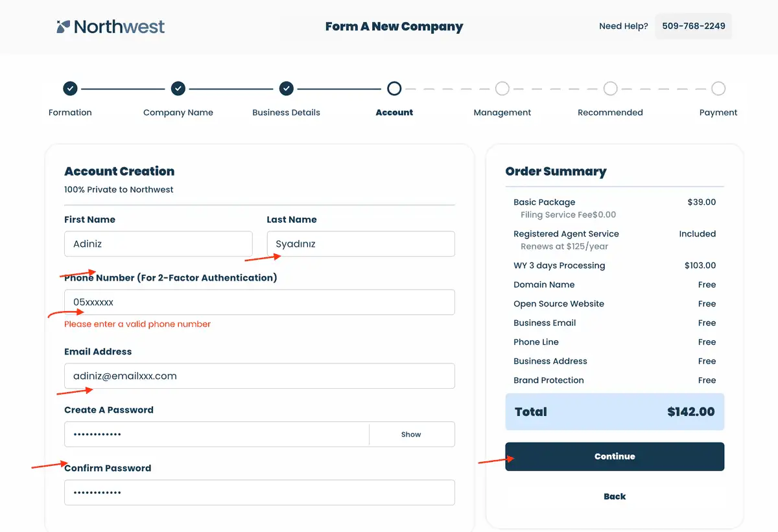Image resolution: width=778 pixels, height=532 pixels.
Task: Select the Company Name step label
Action: tap(178, 113)
